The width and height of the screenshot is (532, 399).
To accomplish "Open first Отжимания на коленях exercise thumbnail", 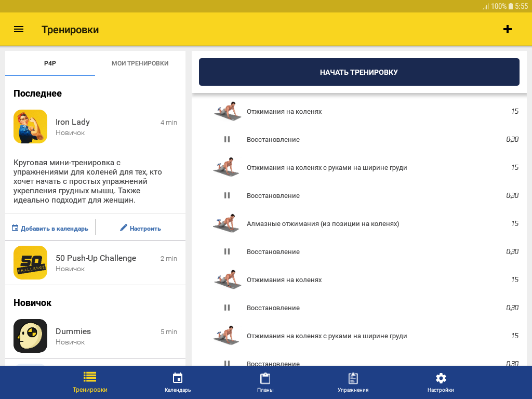I will coord(228,111).
